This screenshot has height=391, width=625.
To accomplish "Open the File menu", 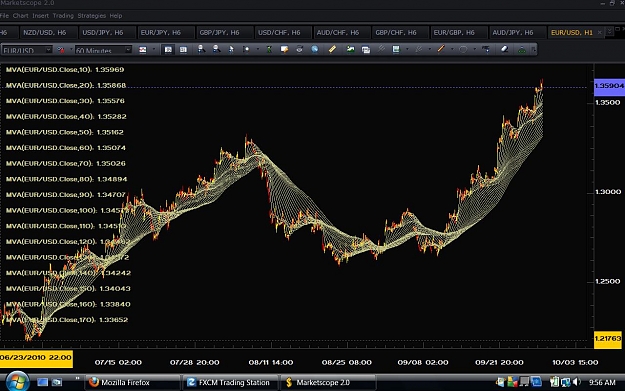I will pos(4,16).
